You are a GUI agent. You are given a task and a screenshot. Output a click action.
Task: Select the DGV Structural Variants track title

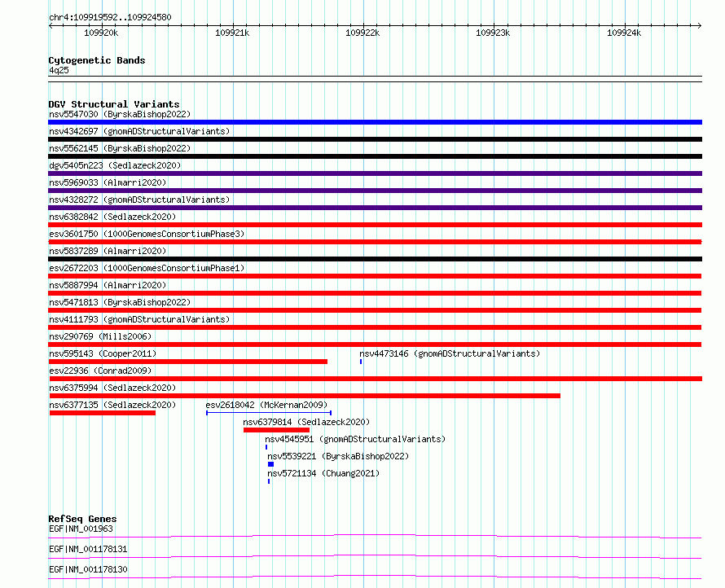(114, 104)
